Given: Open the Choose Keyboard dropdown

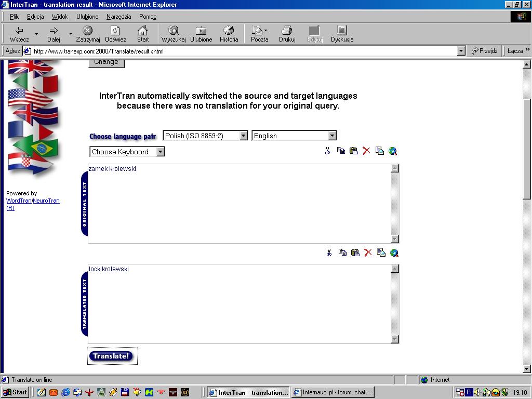Looking at the screenshot, I should 127,152.
